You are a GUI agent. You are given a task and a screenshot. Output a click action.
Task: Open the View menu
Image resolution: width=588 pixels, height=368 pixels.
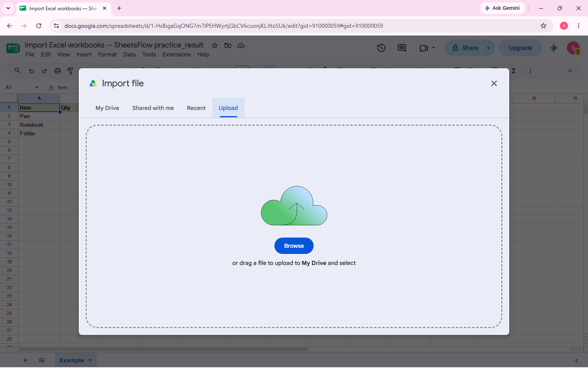point(64,54)
